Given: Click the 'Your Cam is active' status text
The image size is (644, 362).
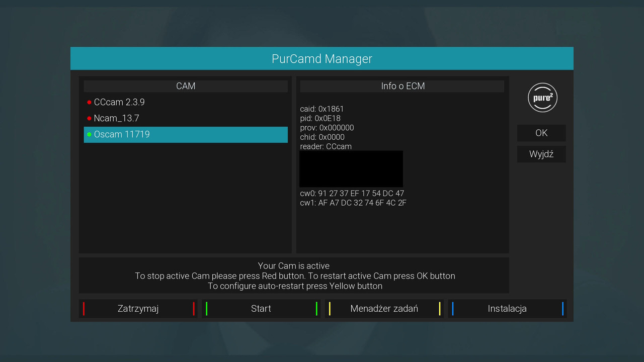Looking at the screenshot, I should click(294, 266).
